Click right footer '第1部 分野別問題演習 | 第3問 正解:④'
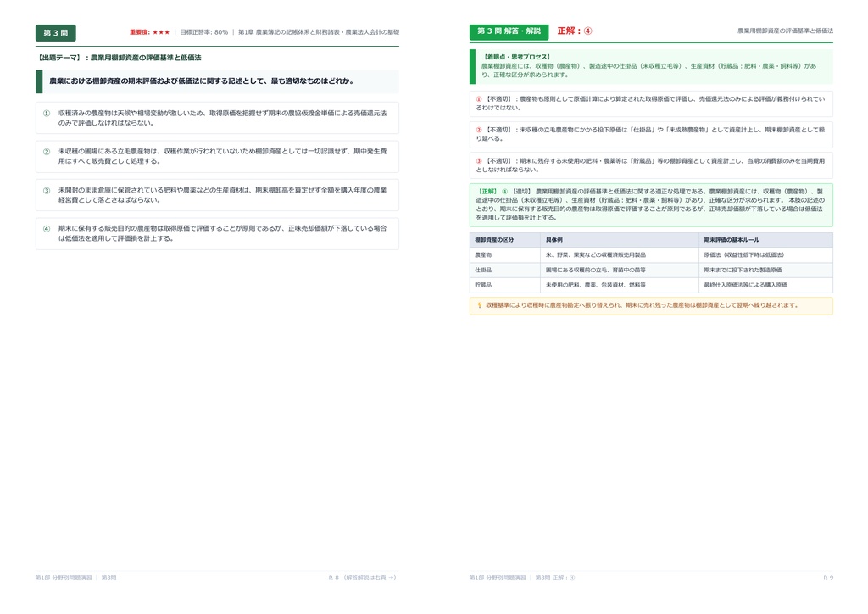This screenshot has width=868, height=614. coord(522,578)
